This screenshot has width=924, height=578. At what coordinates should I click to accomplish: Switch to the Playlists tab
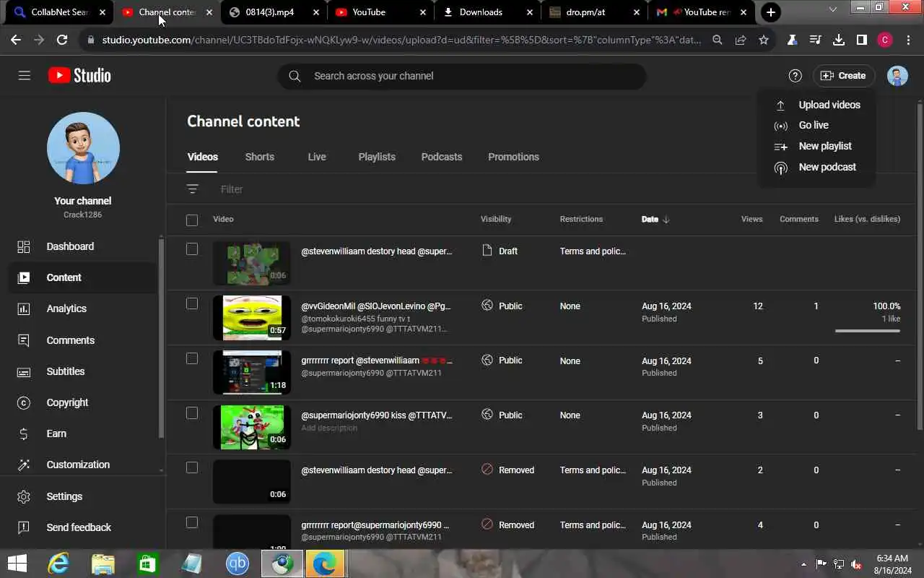(377, 157)
